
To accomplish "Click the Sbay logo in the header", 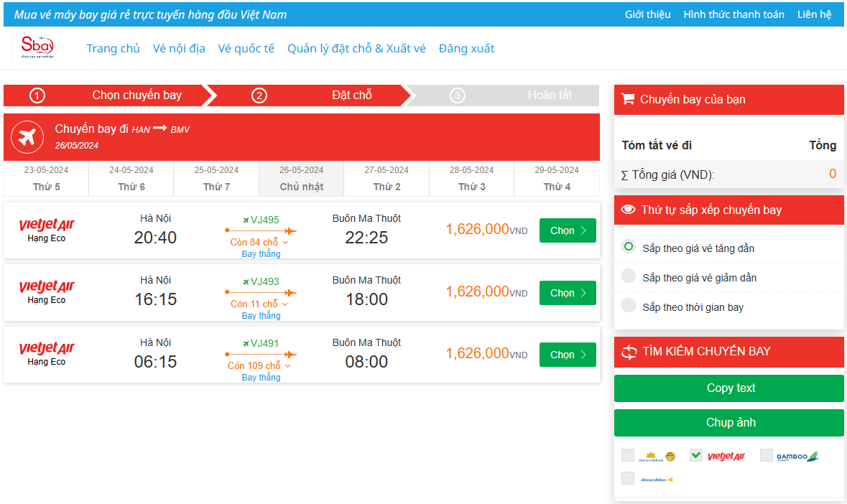I will [38, 47].
